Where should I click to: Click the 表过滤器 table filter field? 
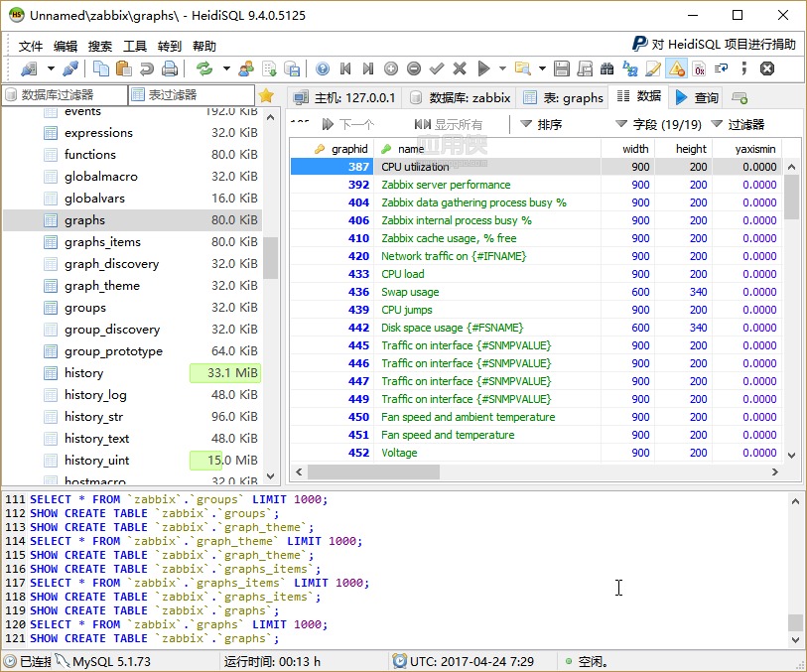[x=192, y=95]
